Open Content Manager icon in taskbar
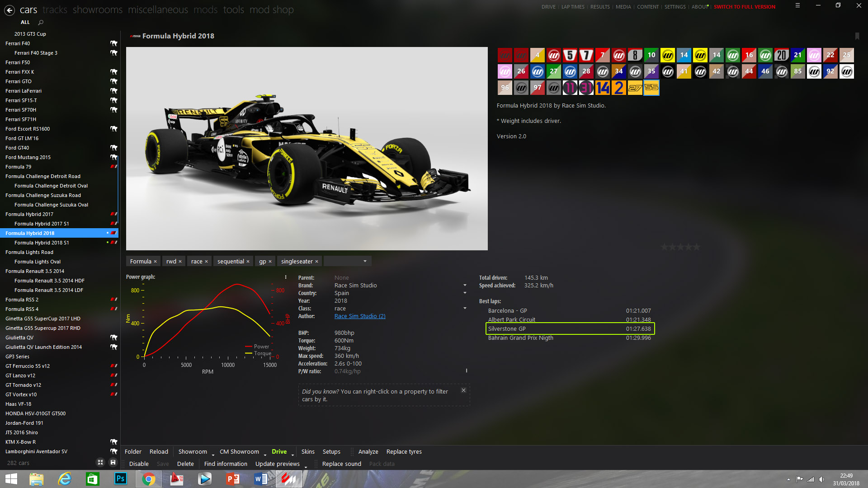The width and height of the screenshot is (868, 488). coord(289,479)
